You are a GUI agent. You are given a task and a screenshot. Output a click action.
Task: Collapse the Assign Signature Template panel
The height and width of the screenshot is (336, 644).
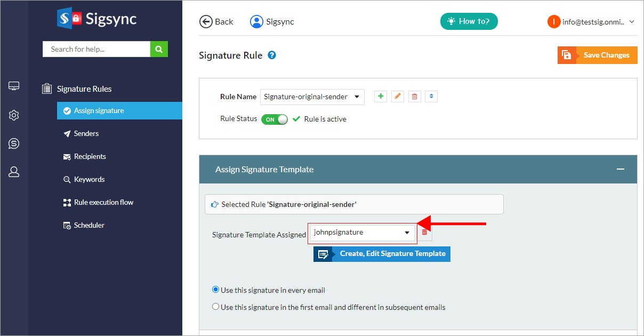coord(620,169)
